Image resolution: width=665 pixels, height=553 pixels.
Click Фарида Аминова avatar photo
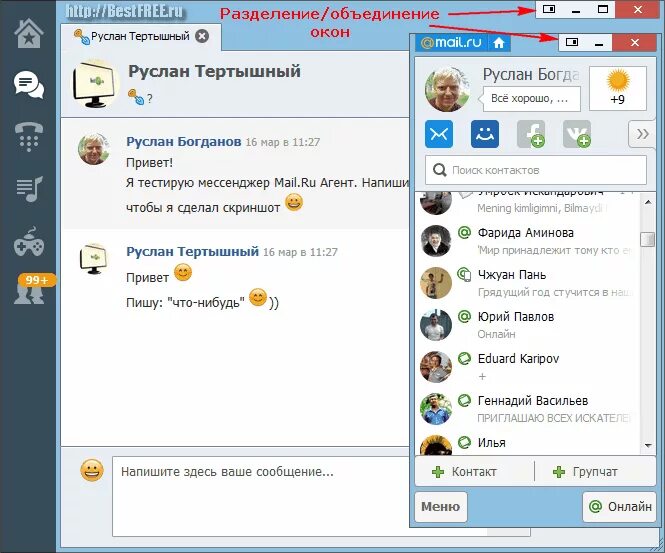pyautogui.click(x=436, y=241)
